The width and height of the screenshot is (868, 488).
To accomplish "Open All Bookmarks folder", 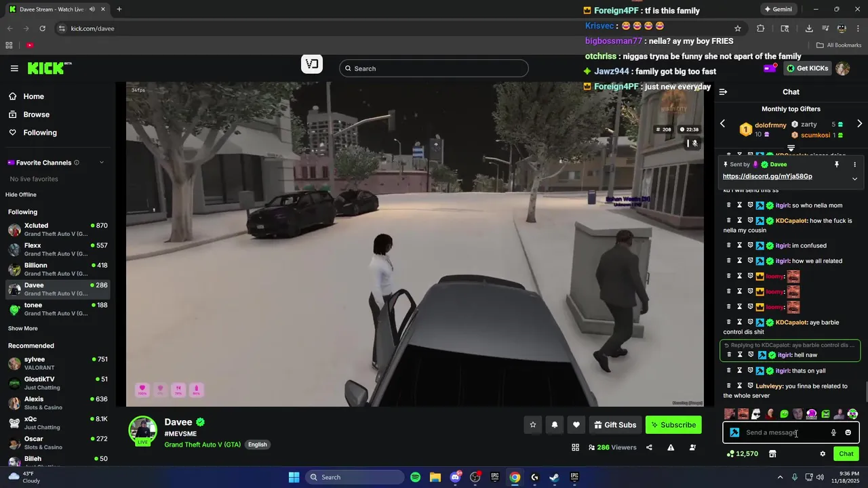I will coord(839,45).
